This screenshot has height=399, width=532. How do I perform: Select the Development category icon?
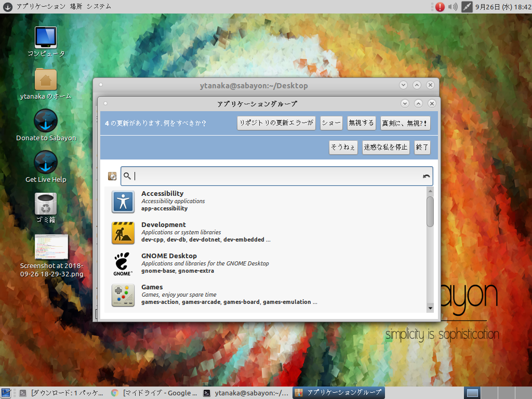[x=123, y=233]
